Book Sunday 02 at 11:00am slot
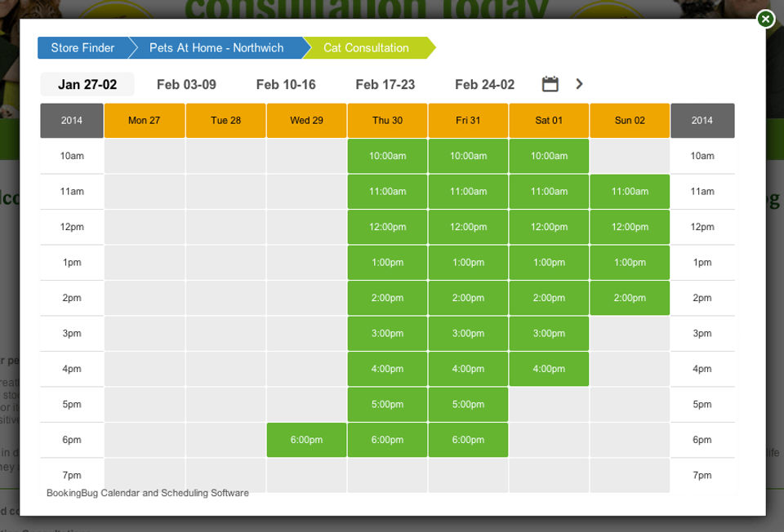784x532 pixels. click(x=630, y=191)
